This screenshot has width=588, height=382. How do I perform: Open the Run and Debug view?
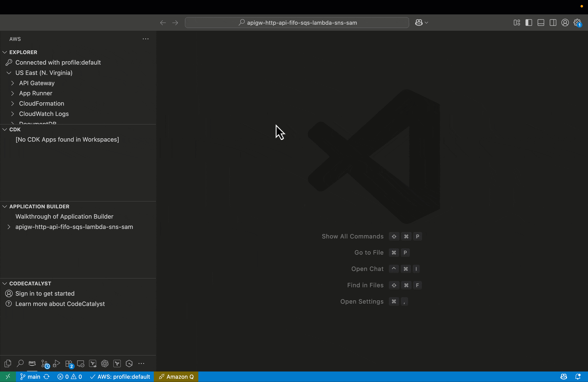(57, 364)
